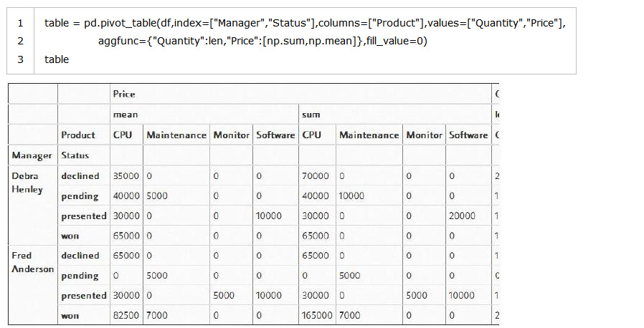
Task: Click the 82500 mean CPU cell
Action: [x=126, y=315]
